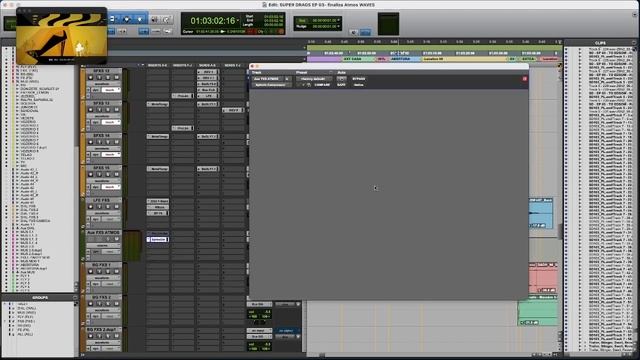Select the MUS group in Groups list
The height and width of the screenshot is (360, 640).
pos(27,313)
